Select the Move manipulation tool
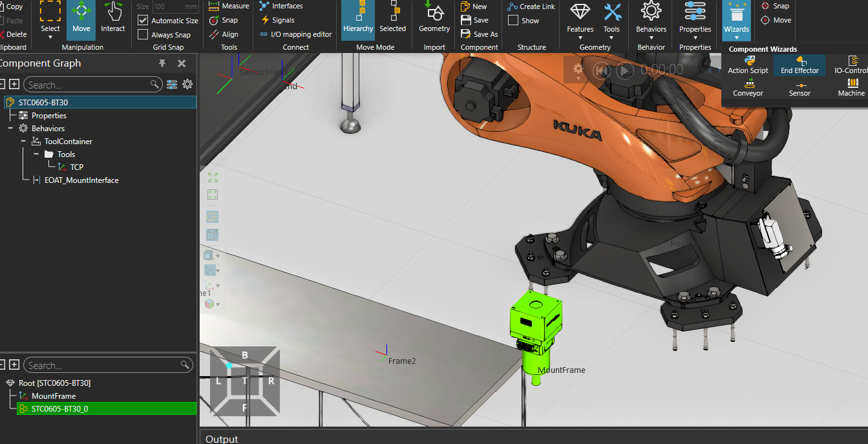The image size is (868, 444). [81, 19]
